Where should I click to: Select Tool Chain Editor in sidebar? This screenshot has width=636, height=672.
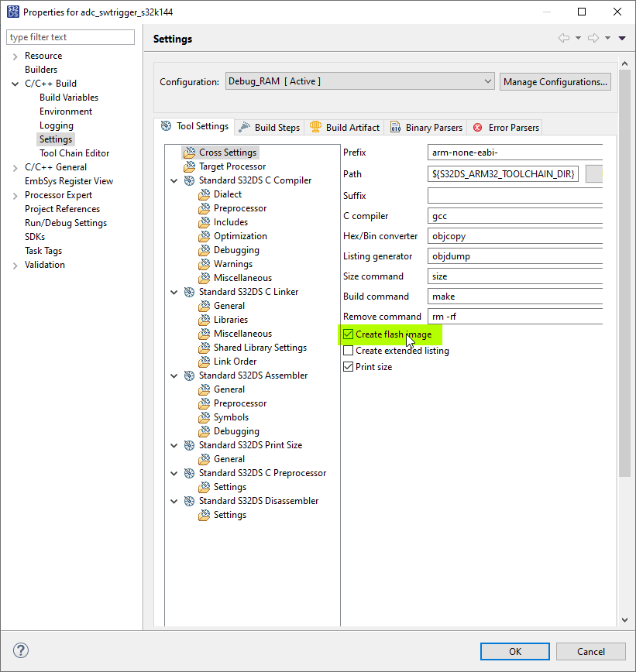(x=74, y=153)
